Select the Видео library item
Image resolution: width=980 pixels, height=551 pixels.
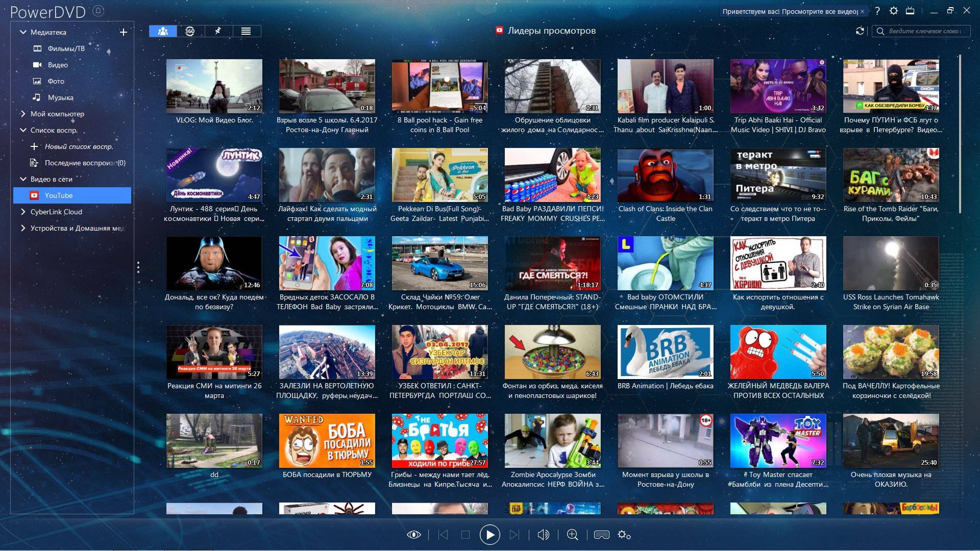[x=58, y=65]
